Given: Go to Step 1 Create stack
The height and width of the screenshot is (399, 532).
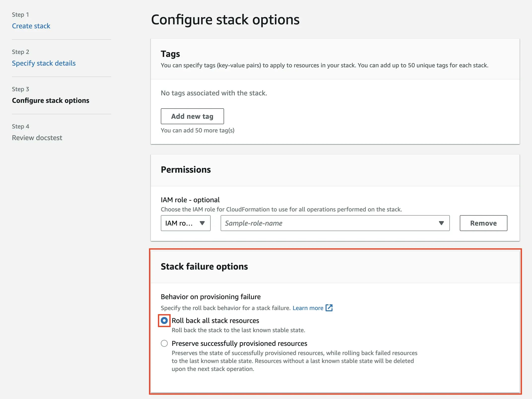Looking at the screenshot, I should pyautogui.click(x=31, y=26).
